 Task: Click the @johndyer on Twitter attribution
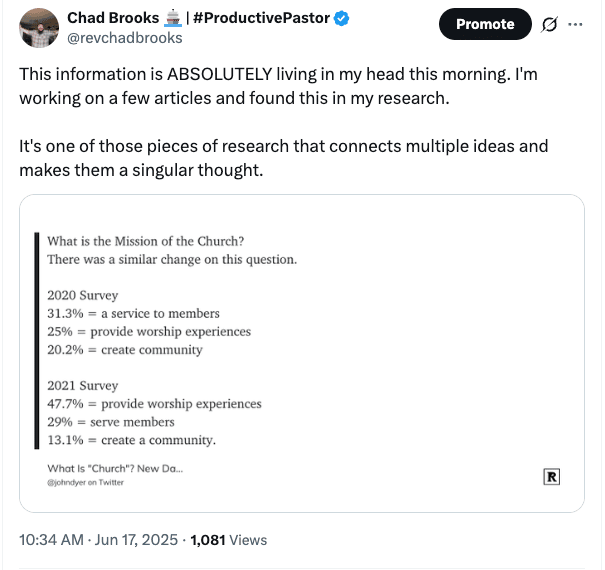pyautogui.click(x=85, y=482)
